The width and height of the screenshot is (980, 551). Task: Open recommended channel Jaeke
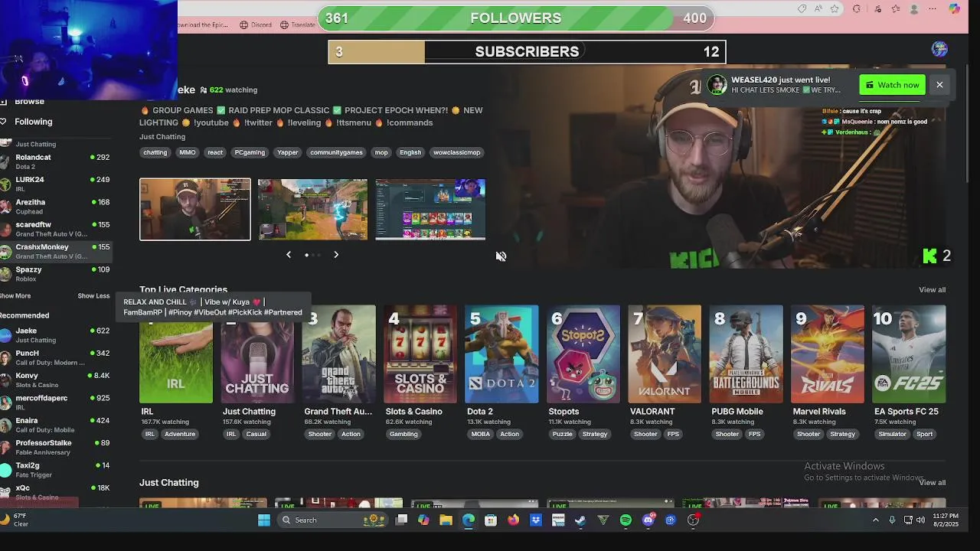point(55,335)
